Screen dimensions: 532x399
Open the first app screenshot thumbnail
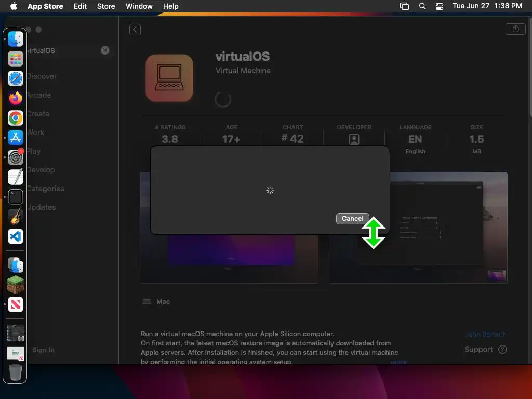(229, 228)
